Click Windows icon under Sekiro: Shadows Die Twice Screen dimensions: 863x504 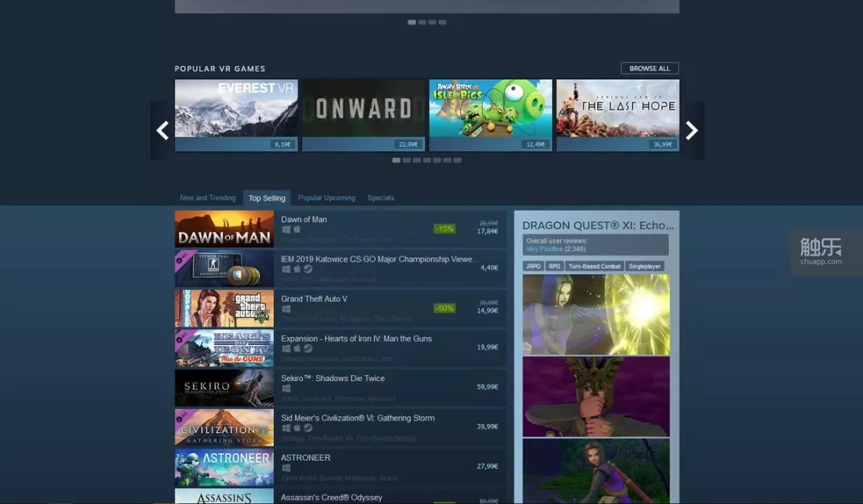coord(286,388)
